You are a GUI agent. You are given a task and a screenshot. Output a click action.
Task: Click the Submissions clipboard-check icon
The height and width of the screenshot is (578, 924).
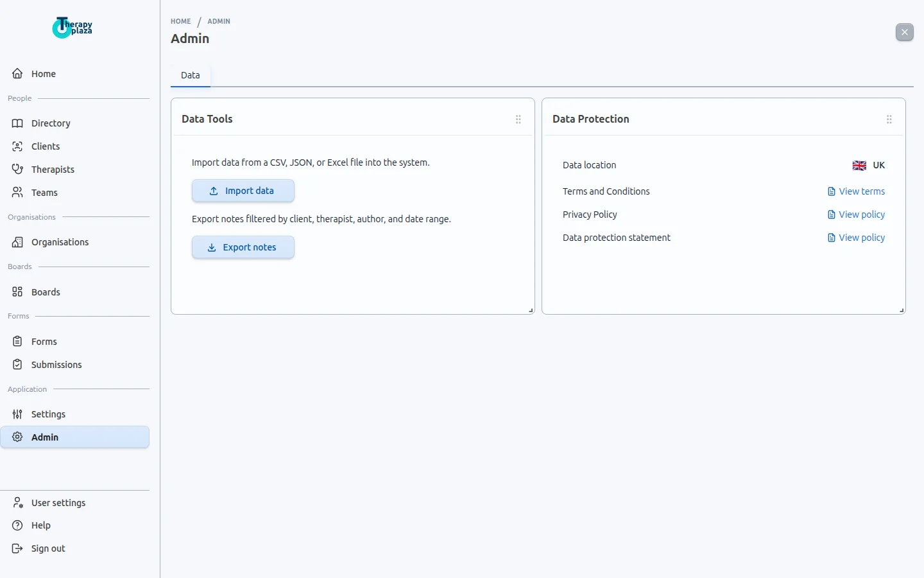click(17, 365)
